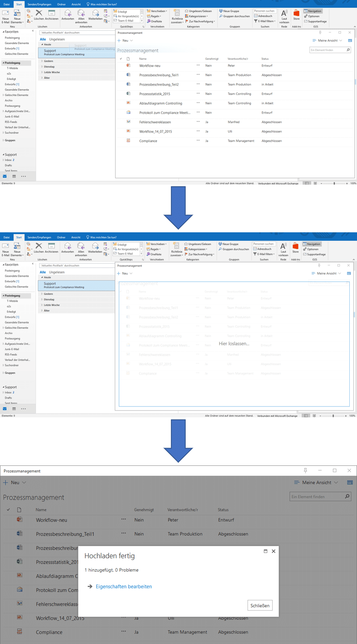This screenshot has width=357, height=644.
Task: Toggle select-all checkmark in bottom list header
Action: coord(8,510)
